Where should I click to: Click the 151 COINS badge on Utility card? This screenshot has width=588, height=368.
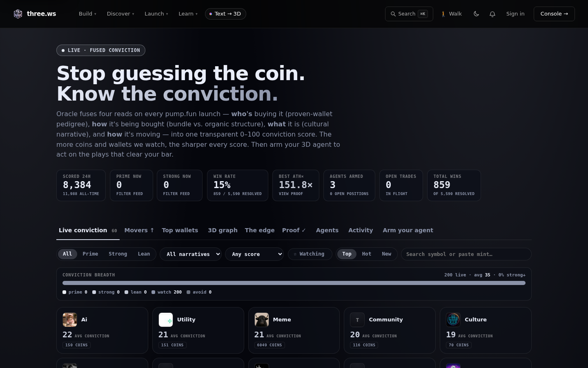[x=172, y=345]
